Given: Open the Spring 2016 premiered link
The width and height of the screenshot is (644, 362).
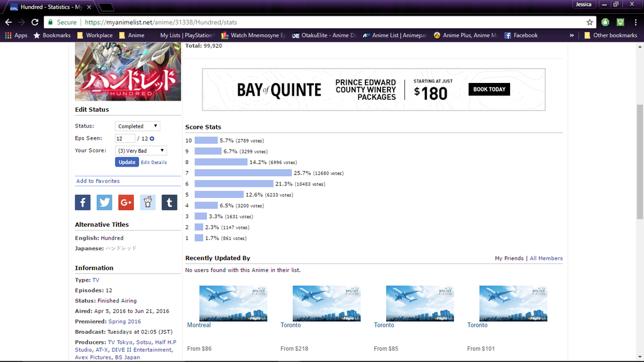Looking at the screenshot, I should click(x=125, y=321).
